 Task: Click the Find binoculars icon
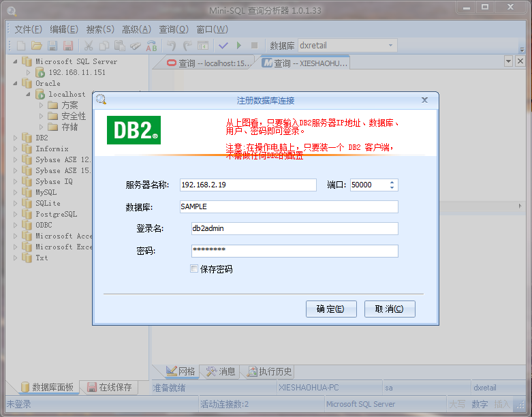click(x=136, y=46)
